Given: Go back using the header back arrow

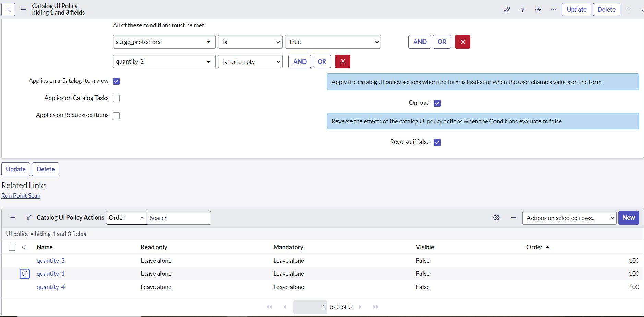Looking at the screenshot, I should pyautogui.click(x=8, y=10).
